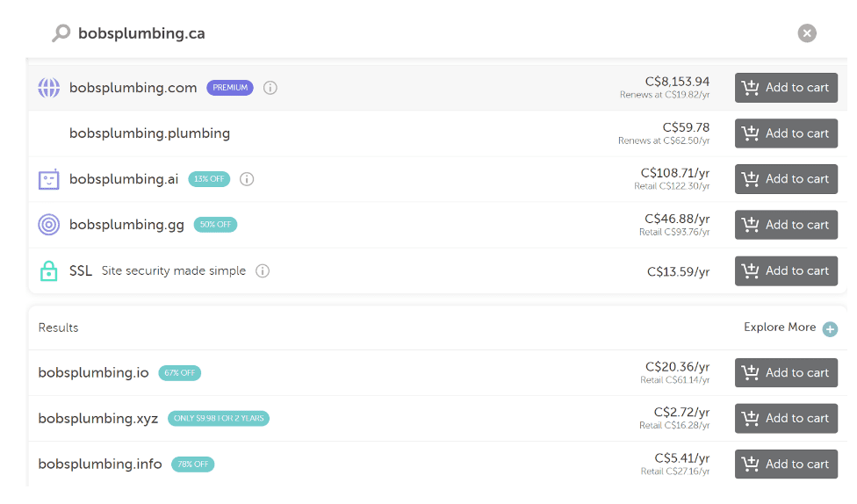Add bobsplumbing.ai to cart
The width and height of the screenshot is (857, 504).
click(x=786, y=179)
